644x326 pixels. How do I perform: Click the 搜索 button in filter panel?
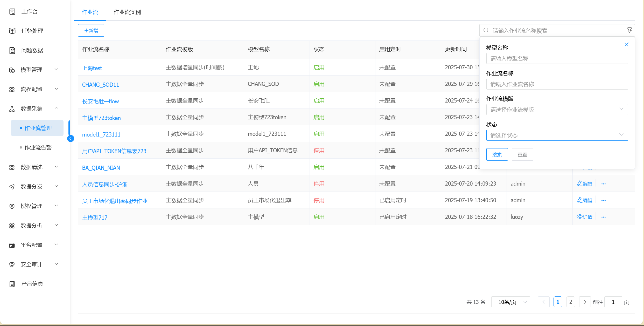497,155
